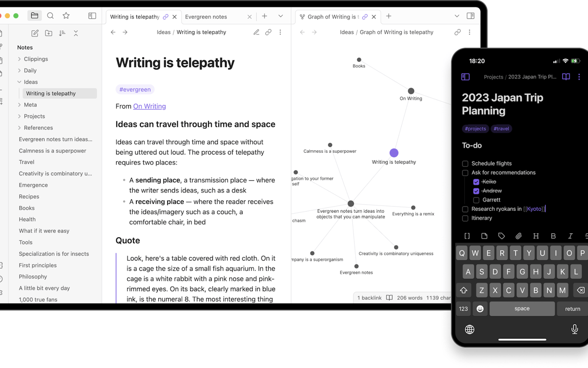This screenshot has height=368, width=588.
Task: Expand the Daily folder
Action: (19, 70)
